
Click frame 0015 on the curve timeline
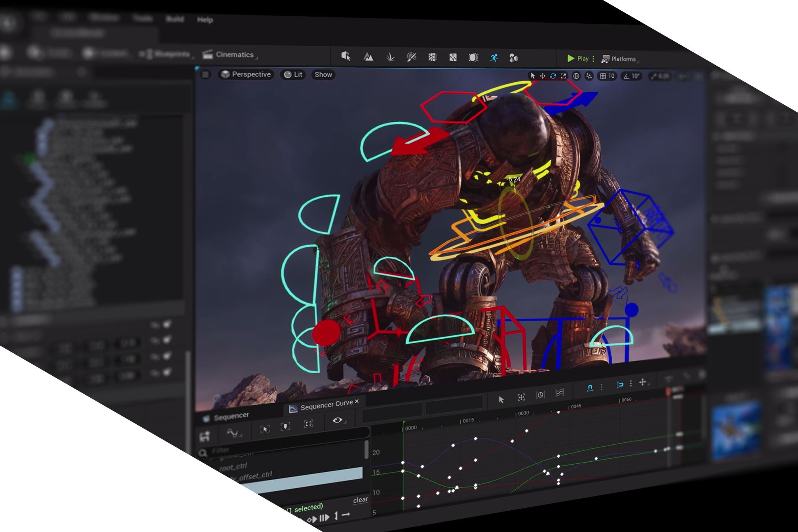[x=468, y=421]
